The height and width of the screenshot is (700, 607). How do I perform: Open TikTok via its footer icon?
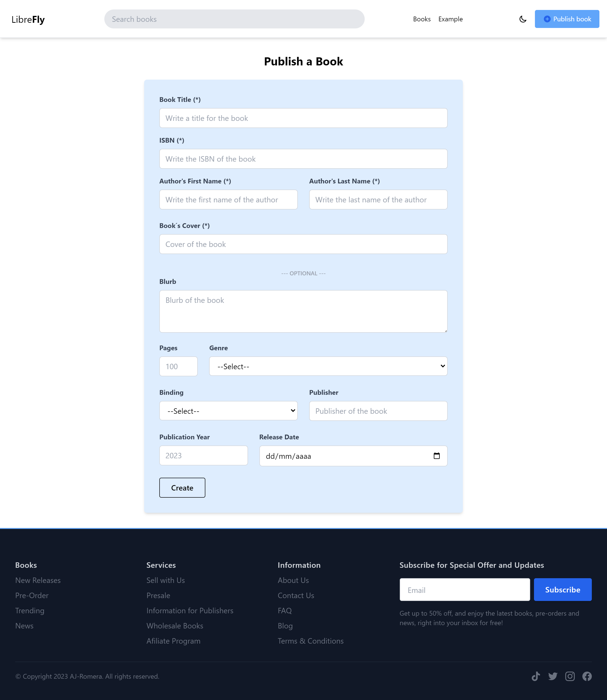[x=536, y=676]
